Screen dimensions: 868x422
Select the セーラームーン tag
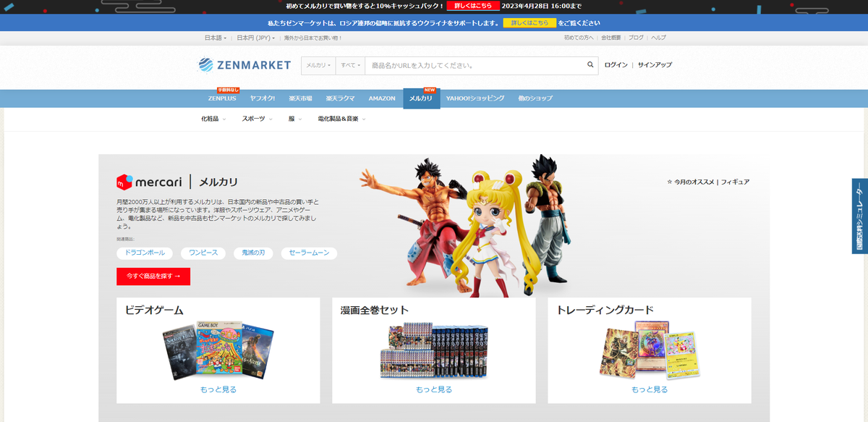tap(309, 253)
